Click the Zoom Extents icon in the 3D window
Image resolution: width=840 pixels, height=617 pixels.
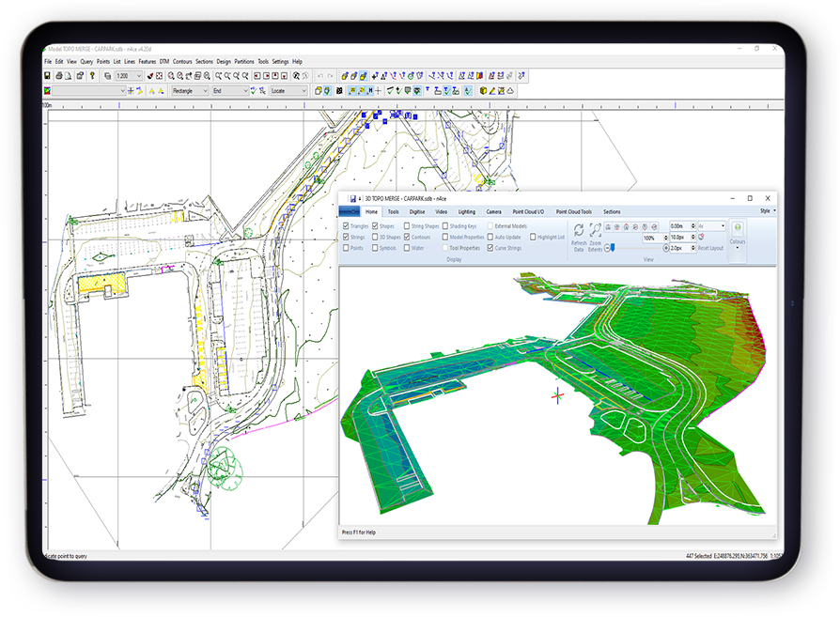[x=596, y=232]
